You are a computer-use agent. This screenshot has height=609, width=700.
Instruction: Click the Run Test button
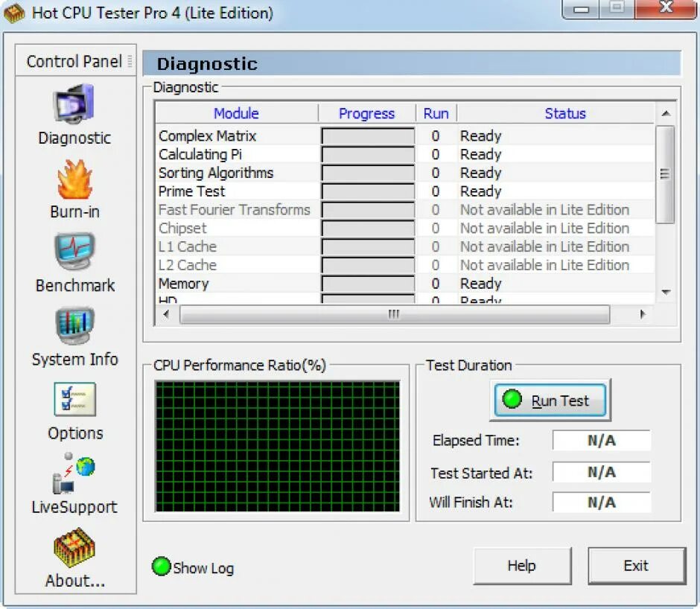(x=550, y=400)
